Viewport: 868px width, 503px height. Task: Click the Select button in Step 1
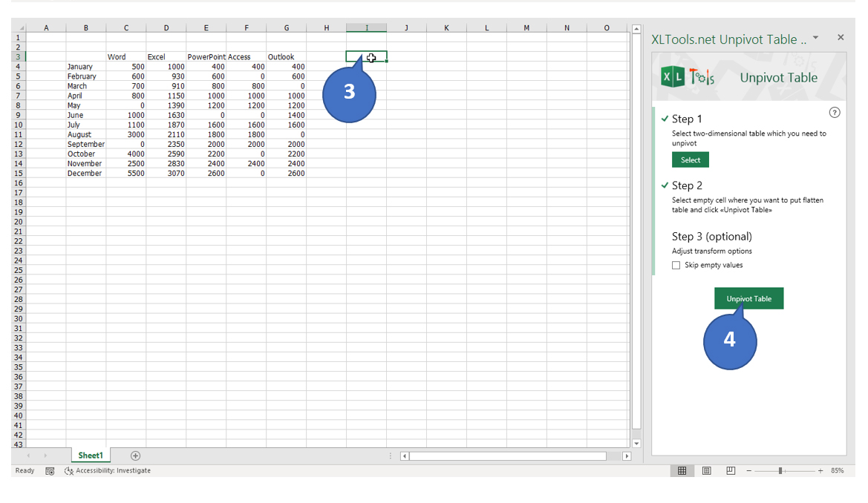[x=691, y=160]
